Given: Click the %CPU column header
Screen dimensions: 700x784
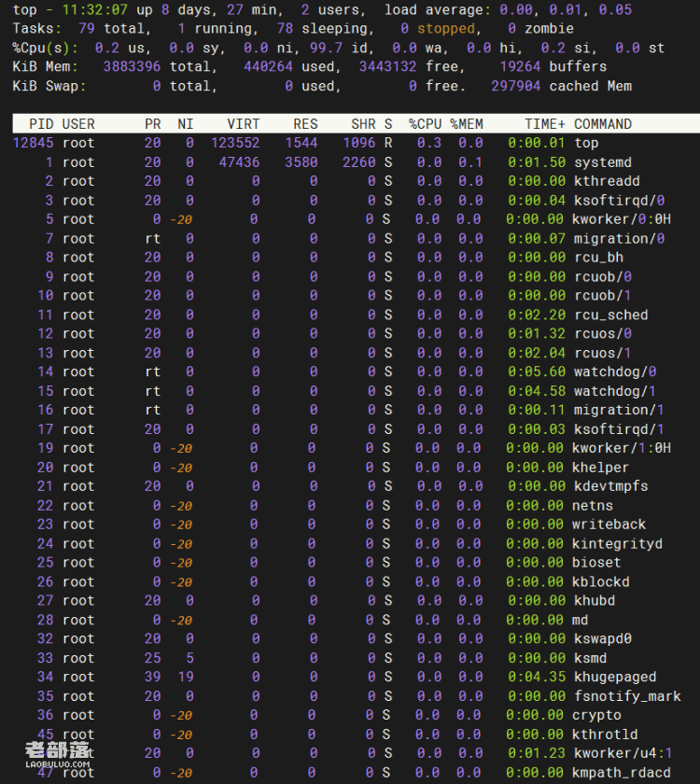Looking at the screenshot, I should [x=425, y=123].
